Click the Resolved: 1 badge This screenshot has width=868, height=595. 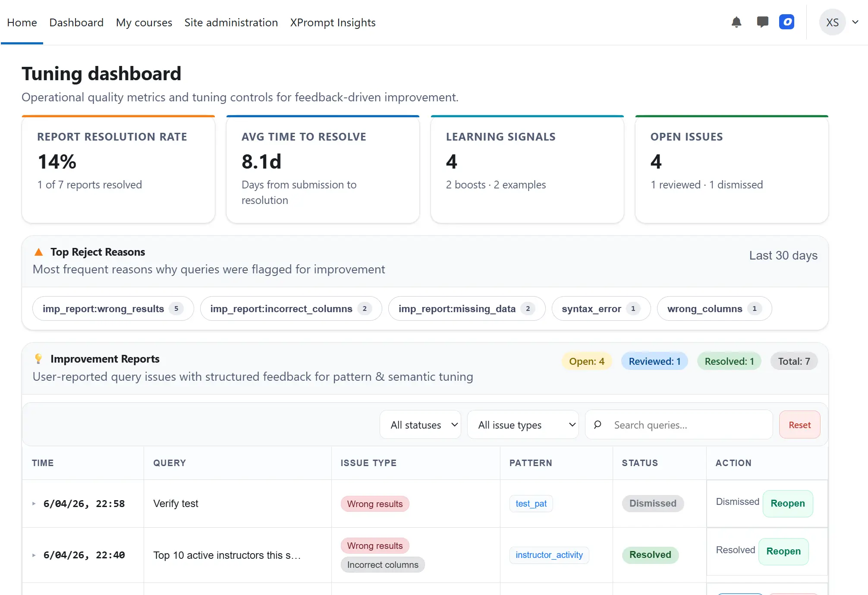pos(729,361)
